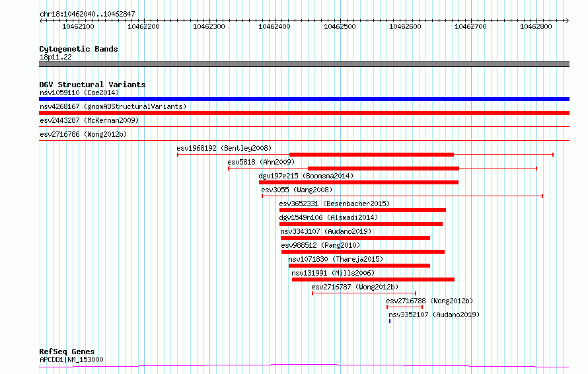This screenshot has width=588, height=374.
Task: Click ruler position 10462600
Action: pyautogui.click(x=406, y=26)
